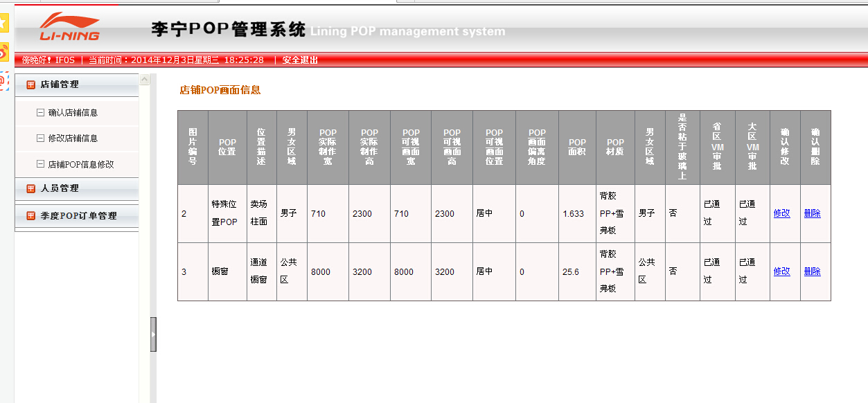Click area value 1.633
Screen dimensions: 868x403
tap(574, 214)
